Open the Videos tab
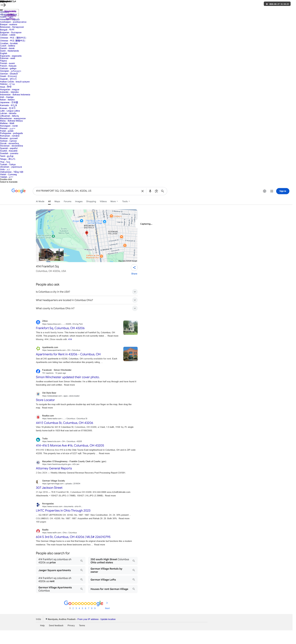 tap(103, 202)
